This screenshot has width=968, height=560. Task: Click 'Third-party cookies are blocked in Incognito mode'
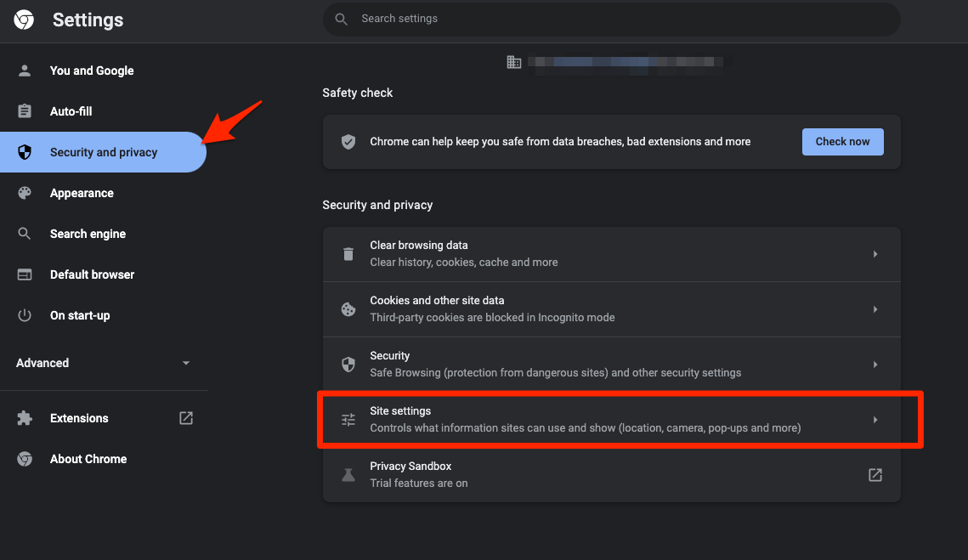tap(492, 317)
